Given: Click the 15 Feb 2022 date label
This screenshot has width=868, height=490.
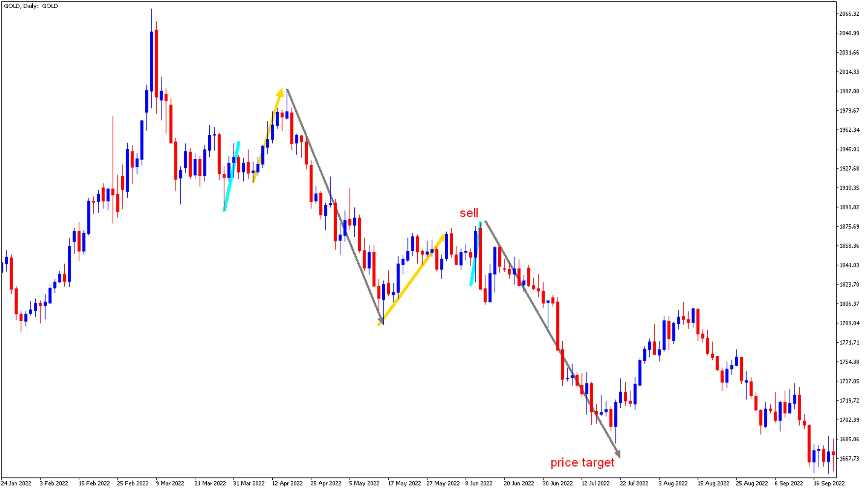Looking at the screenshot, I should point(94,483).
